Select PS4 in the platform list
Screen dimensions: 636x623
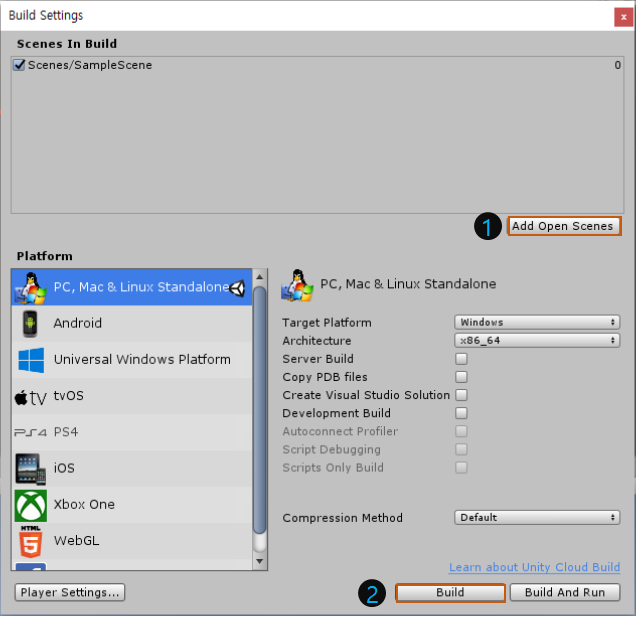pyautogui.click(x=132, y=432)
